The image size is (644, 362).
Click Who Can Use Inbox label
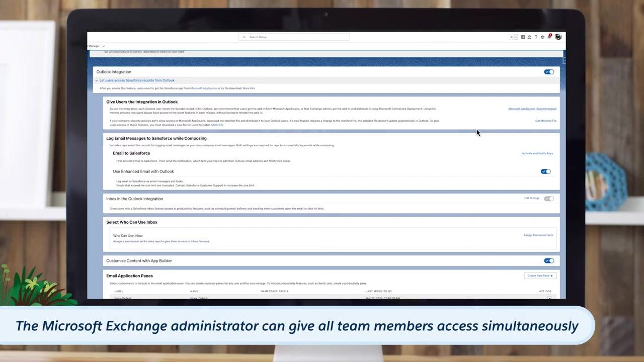[x=128, y=236]
